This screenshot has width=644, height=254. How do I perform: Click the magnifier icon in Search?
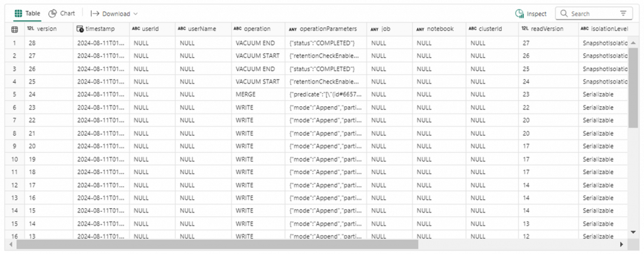(563, 13)
